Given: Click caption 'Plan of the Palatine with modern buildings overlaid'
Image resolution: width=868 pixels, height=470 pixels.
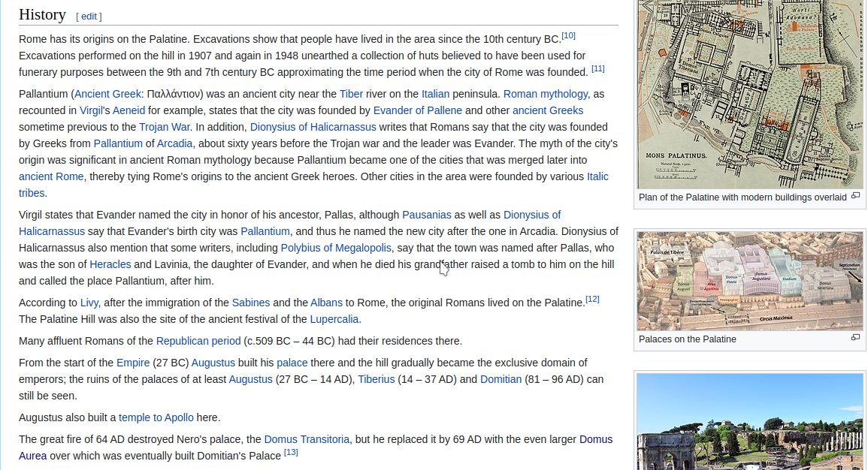Looking at the screenshot, I should [x=742, y=197].
